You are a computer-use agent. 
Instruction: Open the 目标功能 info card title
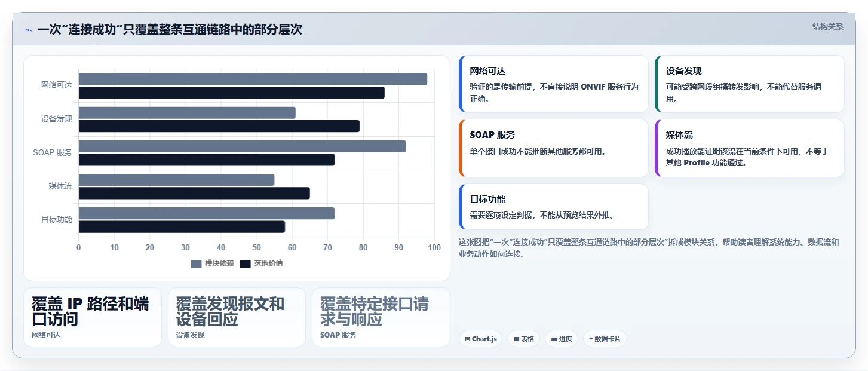(488, 200)
